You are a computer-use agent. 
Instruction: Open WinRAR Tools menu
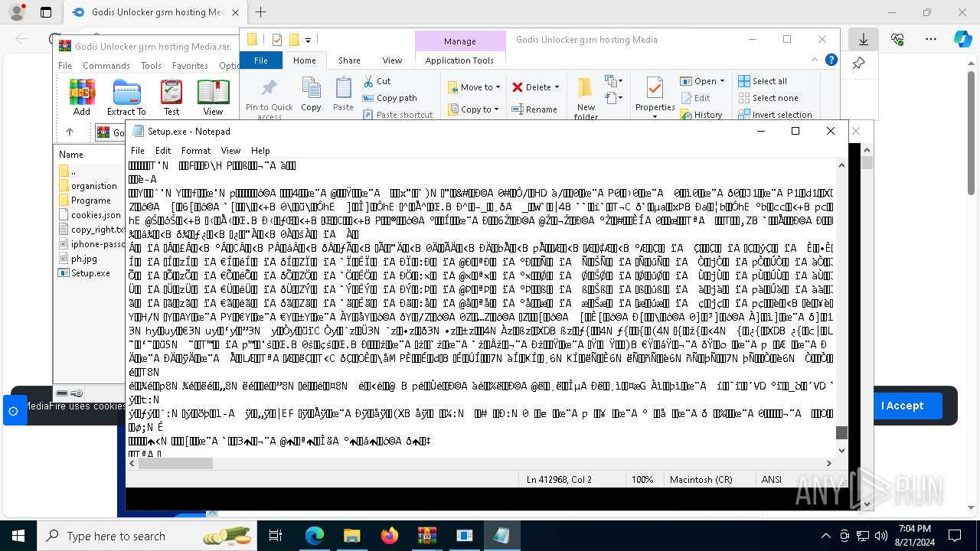pos(151,66)
